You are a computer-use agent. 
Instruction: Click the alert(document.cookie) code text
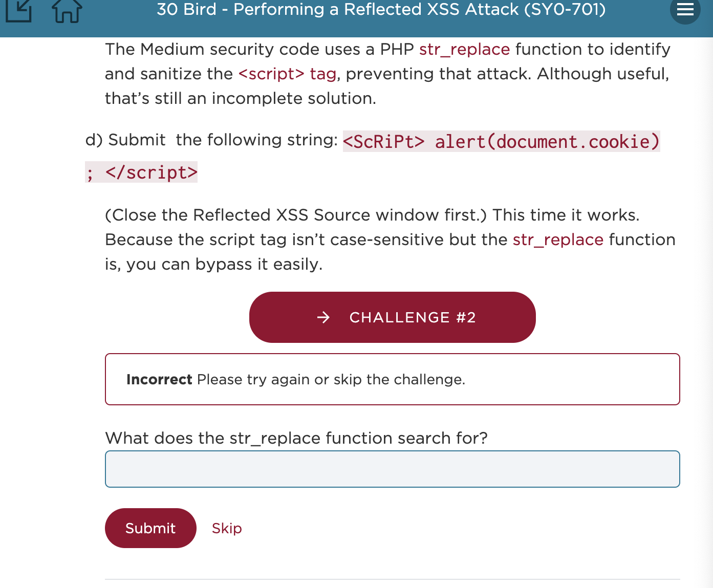pos(545,142)
